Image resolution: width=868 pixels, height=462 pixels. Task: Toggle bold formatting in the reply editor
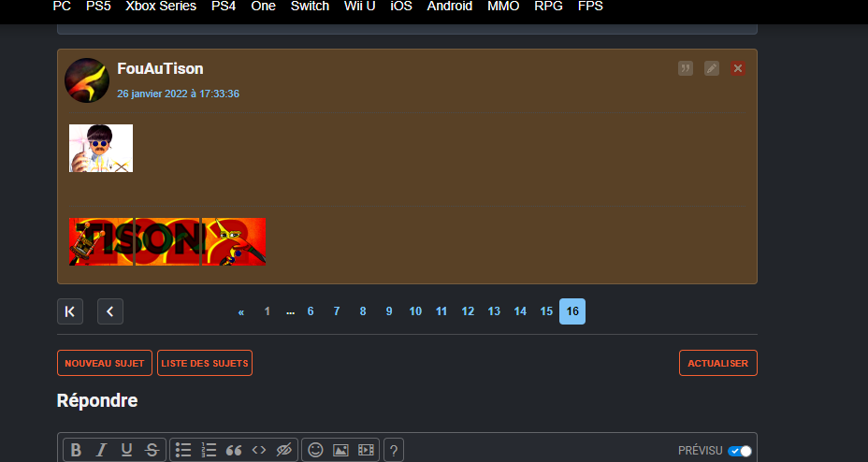77,450
